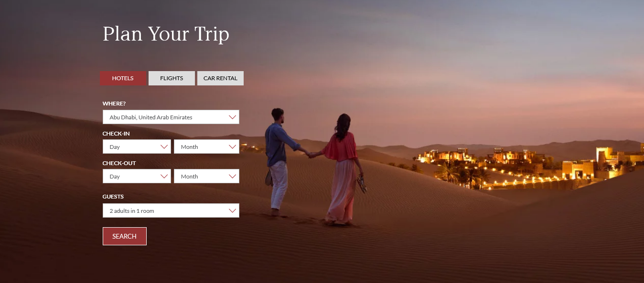644x283 pixels.
Task: Click the chevron arrow on check-out Day
Action: (164, 177)
